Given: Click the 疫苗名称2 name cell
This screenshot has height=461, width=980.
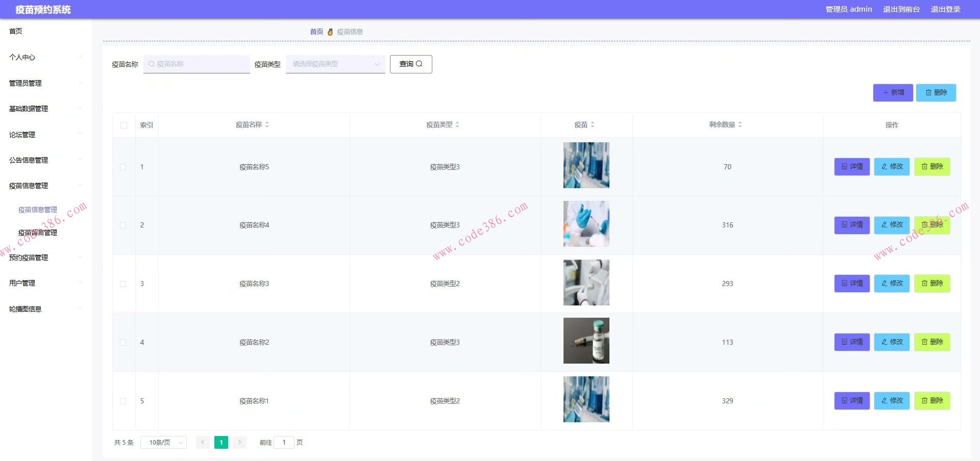Looking at the screenshot, I should pos(254,342).
